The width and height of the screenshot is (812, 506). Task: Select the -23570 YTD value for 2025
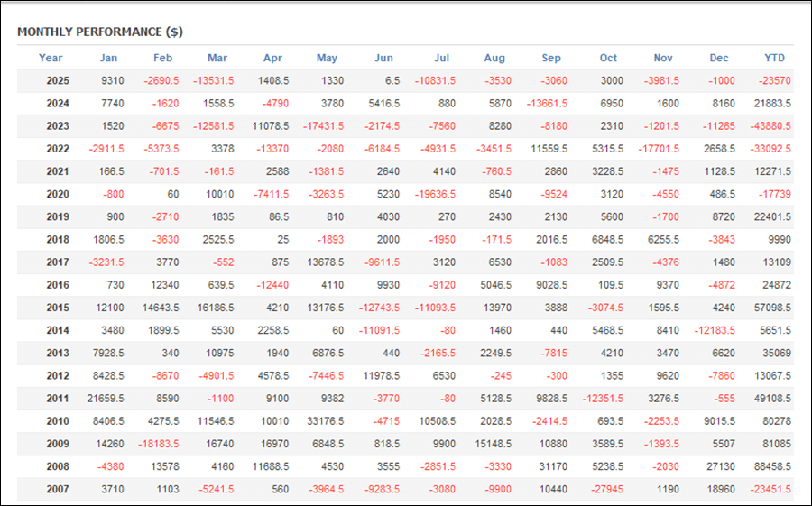tap(774, 80)
